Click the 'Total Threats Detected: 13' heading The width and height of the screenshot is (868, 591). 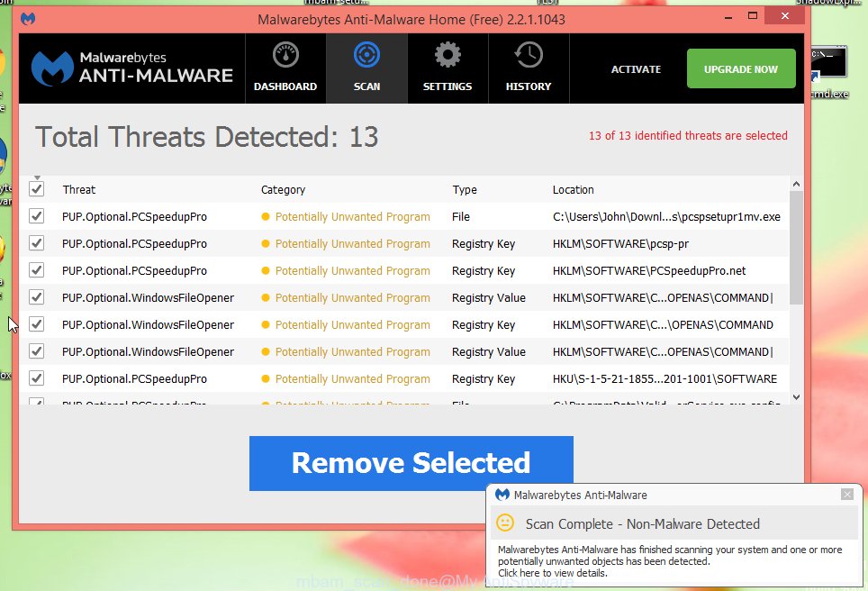(207, 136)
